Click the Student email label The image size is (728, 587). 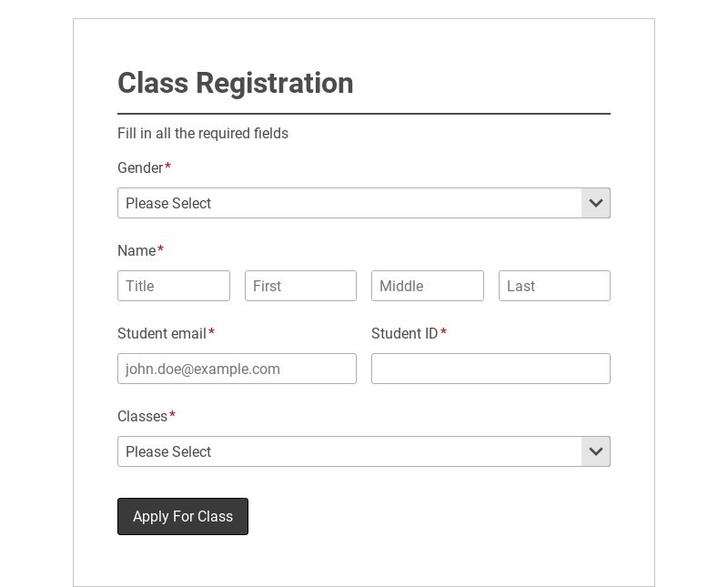162,334
